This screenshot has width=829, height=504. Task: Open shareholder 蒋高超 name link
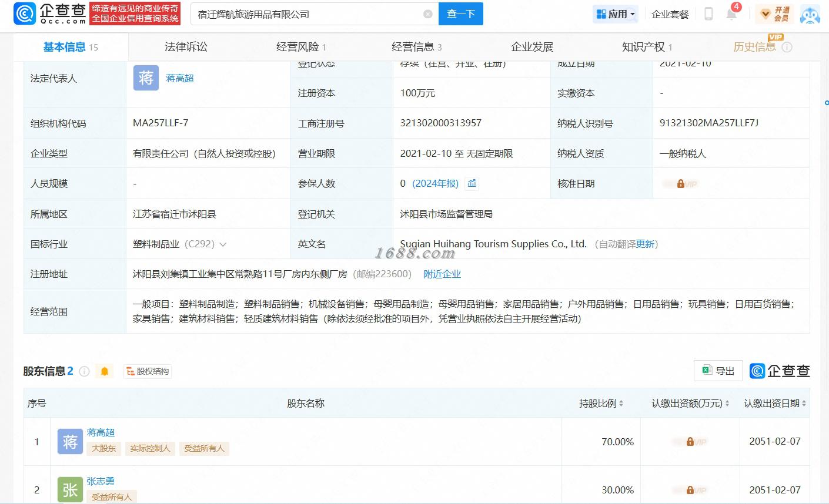pyautogui.click(x=101, y=432)
